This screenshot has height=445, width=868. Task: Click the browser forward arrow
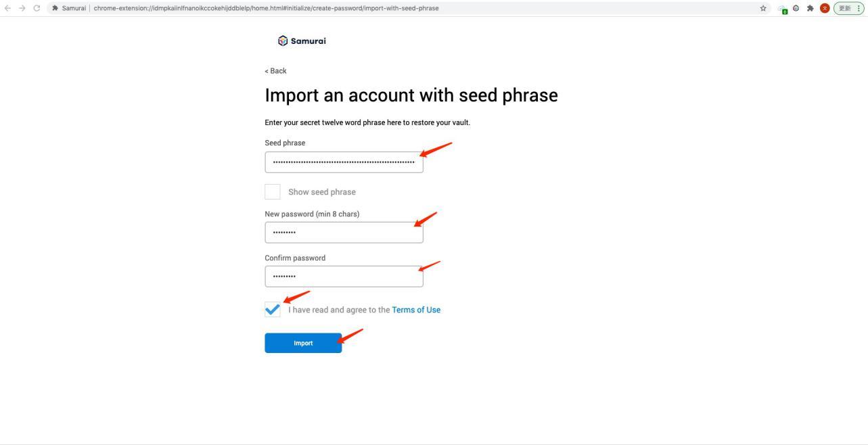click(x=22, y=8)
